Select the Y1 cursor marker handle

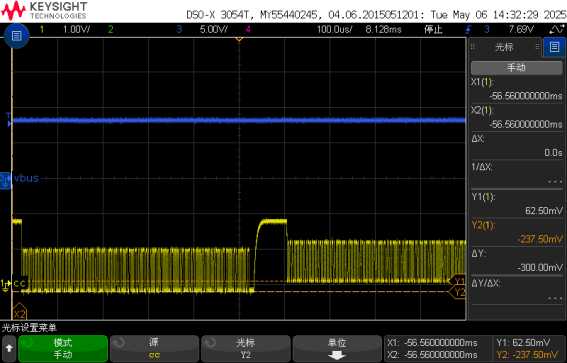pos(457,281)
